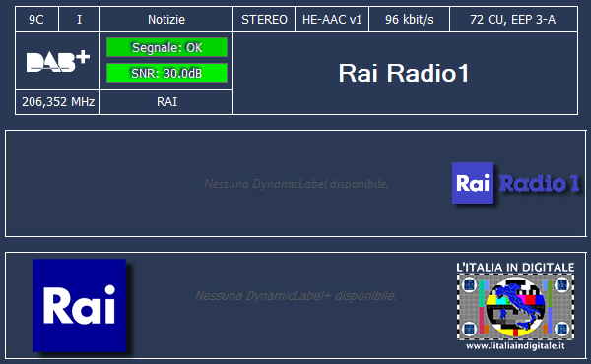Click the green Segnale: OK indicator
The image size is (591, 364).
click(x=166, y=47)
